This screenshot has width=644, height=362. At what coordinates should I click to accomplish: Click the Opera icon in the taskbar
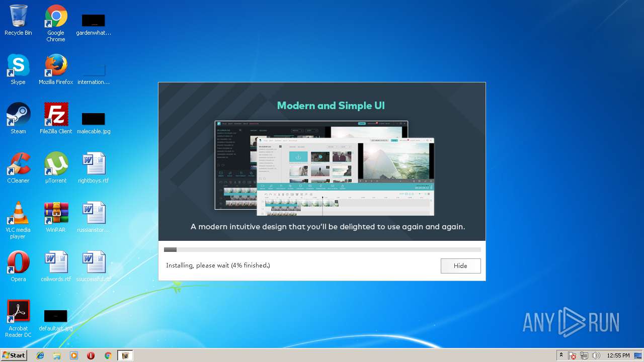click(91, 355)
